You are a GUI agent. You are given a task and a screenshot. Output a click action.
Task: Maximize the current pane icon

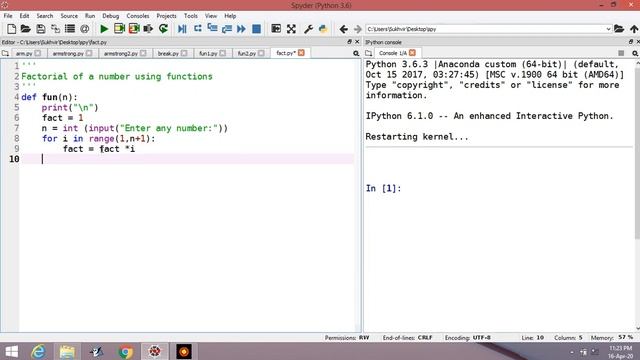(276, 29)
